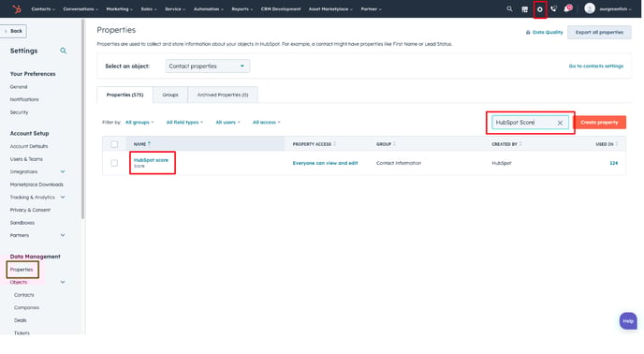Screen dimensions: 644x354
Task: Open Users & Teams in sidebar
Action: click(26, 158)
